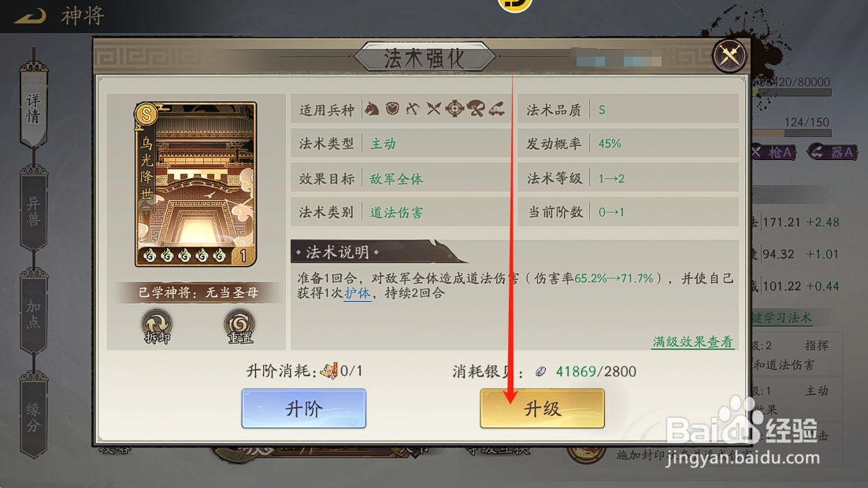Open the underlined 护体 keyword link
Screen dimensions: 868x488
pyautogui.click(x=357, y=293)
